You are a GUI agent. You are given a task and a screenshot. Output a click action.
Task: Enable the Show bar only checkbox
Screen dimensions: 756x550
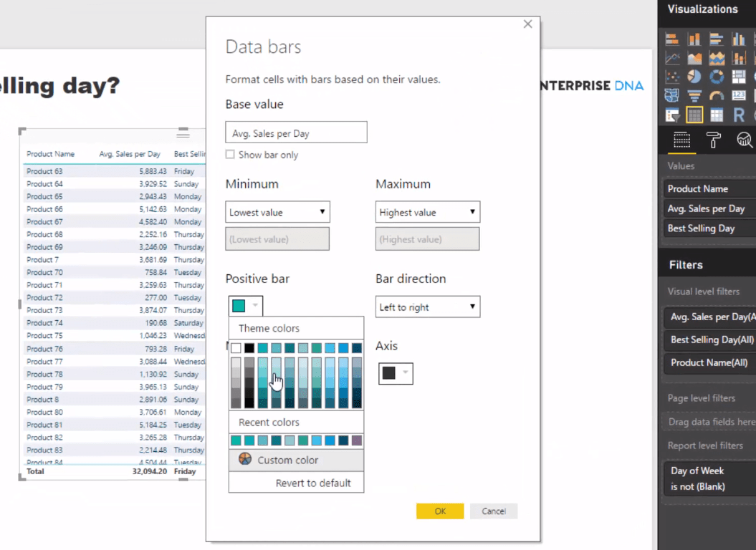[x=231, y=154]
